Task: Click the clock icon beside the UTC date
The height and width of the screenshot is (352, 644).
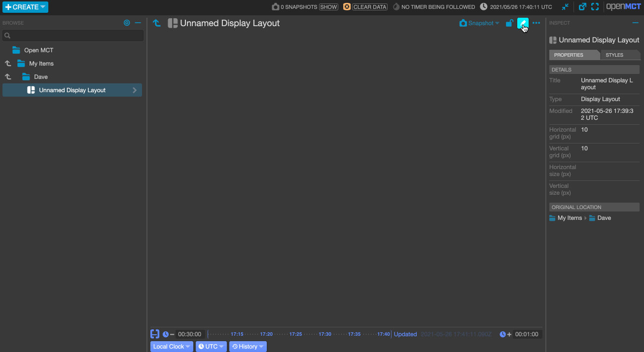Action: pyautogui.click(x=484, y=7)
